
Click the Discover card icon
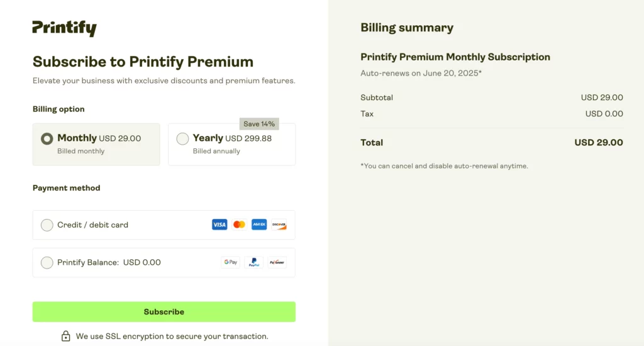279,225
